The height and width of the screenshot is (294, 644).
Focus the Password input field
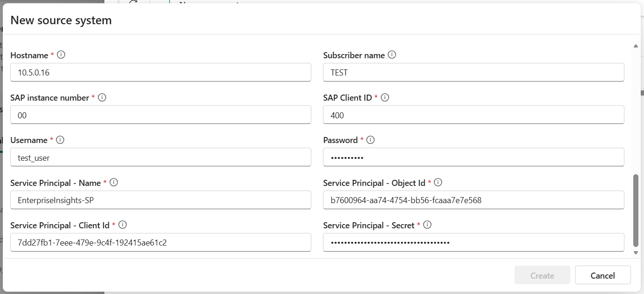pyautogui.click(x=473, y=157)
